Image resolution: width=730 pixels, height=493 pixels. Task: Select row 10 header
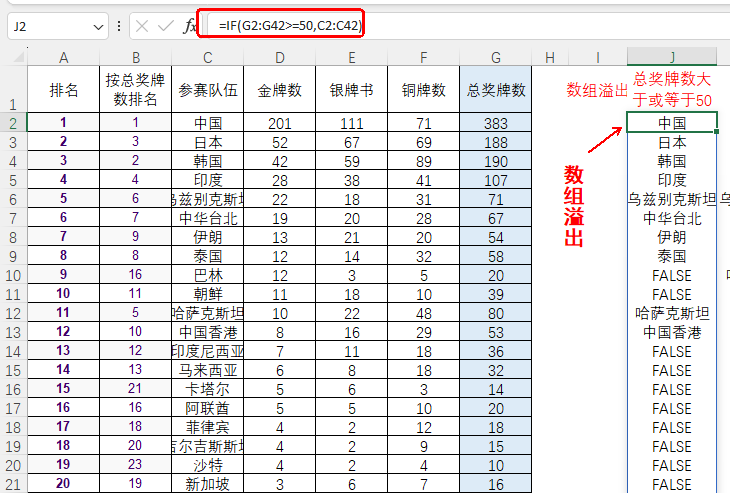point(13,275)
